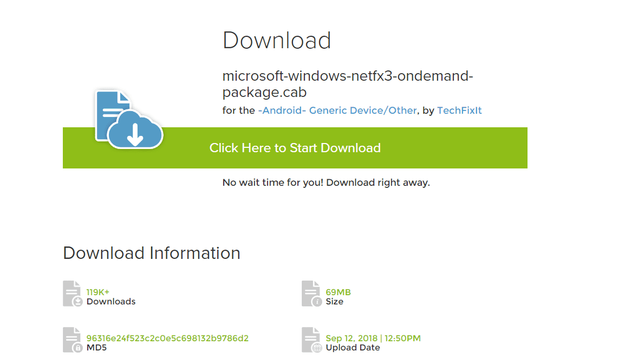This screenshot has height=364, width=638.
Task: Click the MD5 lock file icon
Action: point(73,340)
